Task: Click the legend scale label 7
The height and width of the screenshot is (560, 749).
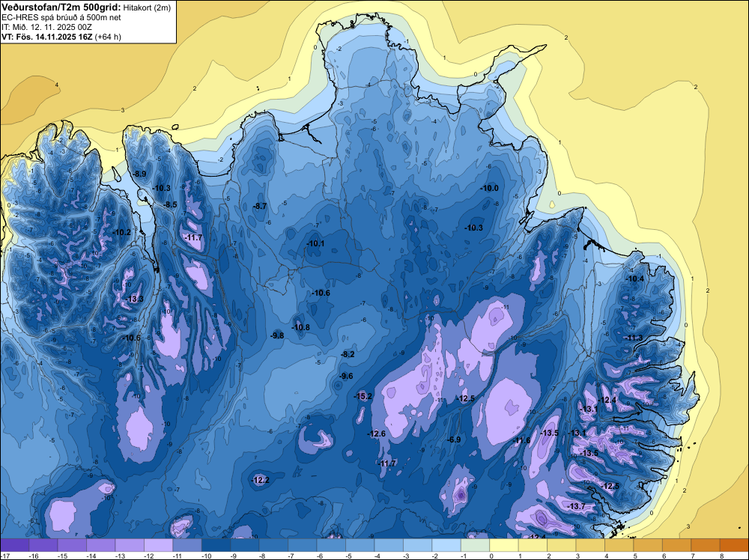Action: click(x=693, y=556)
